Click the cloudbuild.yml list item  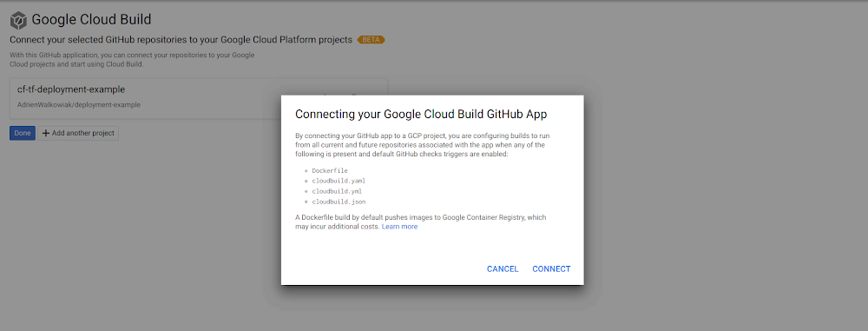(337, 191)
